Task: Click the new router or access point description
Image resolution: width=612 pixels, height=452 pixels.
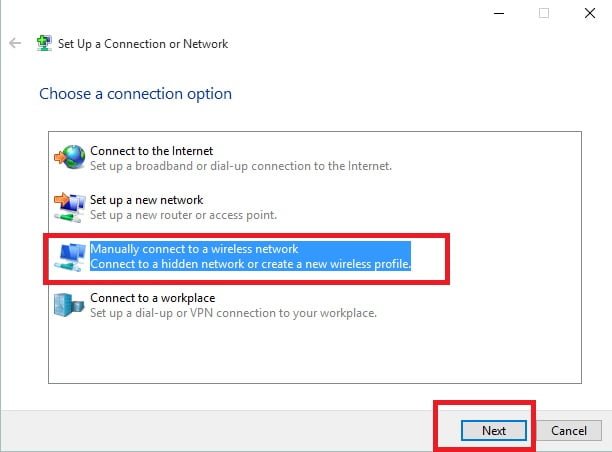Action: (x=183, y=215)
